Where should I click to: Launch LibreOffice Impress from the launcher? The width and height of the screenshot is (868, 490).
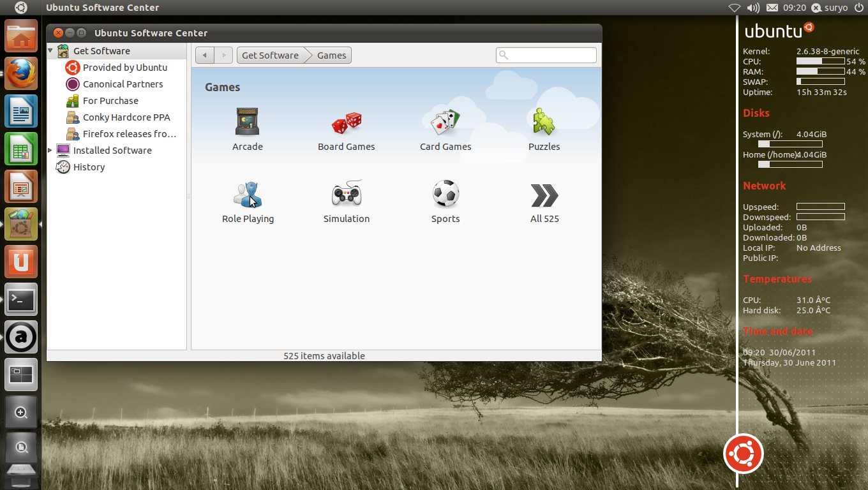tap(21, 186)
